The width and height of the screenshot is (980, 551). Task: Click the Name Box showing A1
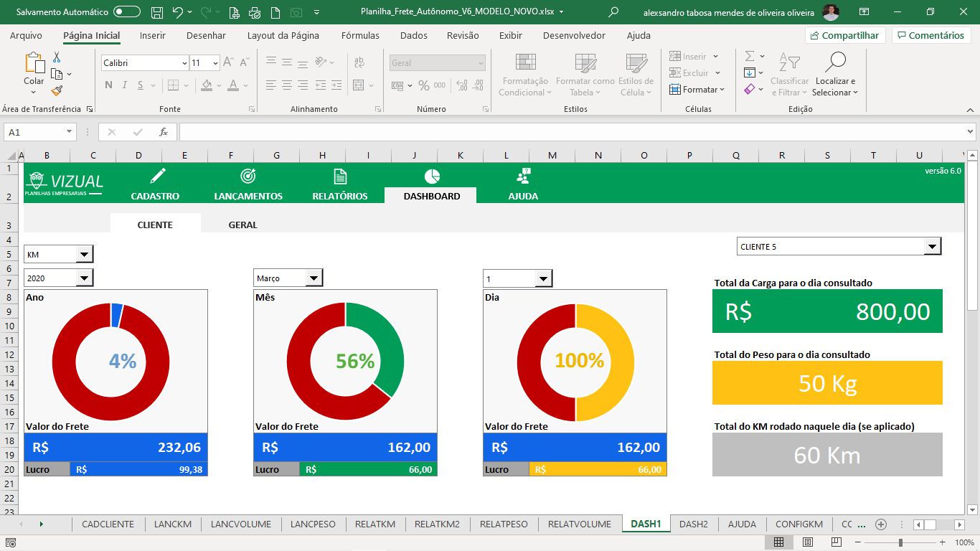[34, 132]
